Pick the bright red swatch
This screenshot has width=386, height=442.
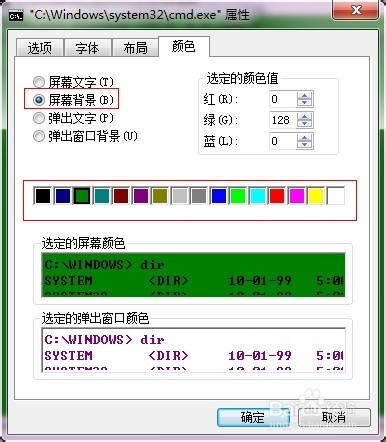[277, 196]
